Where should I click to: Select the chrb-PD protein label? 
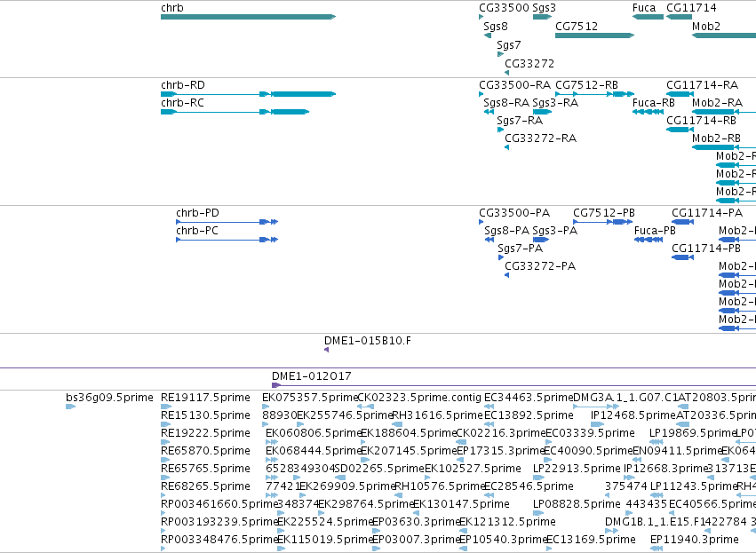coord(198,213)
